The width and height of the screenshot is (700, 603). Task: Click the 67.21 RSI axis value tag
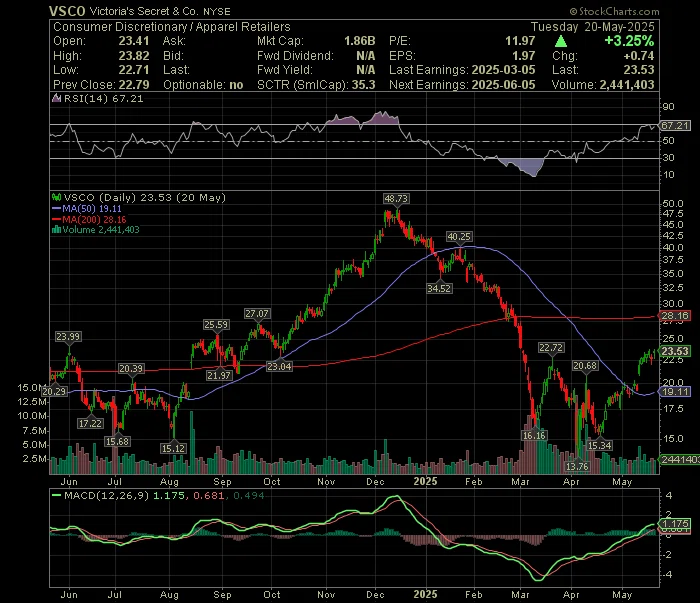675,125
